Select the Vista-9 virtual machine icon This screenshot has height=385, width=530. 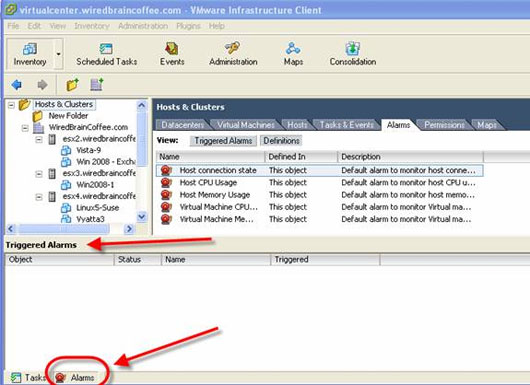pos(66,150)
